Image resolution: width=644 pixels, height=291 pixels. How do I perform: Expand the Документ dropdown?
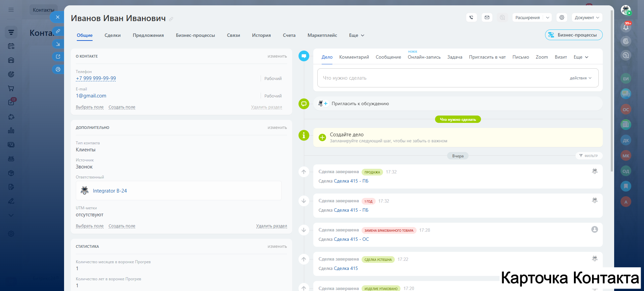(x=587, y=17)
